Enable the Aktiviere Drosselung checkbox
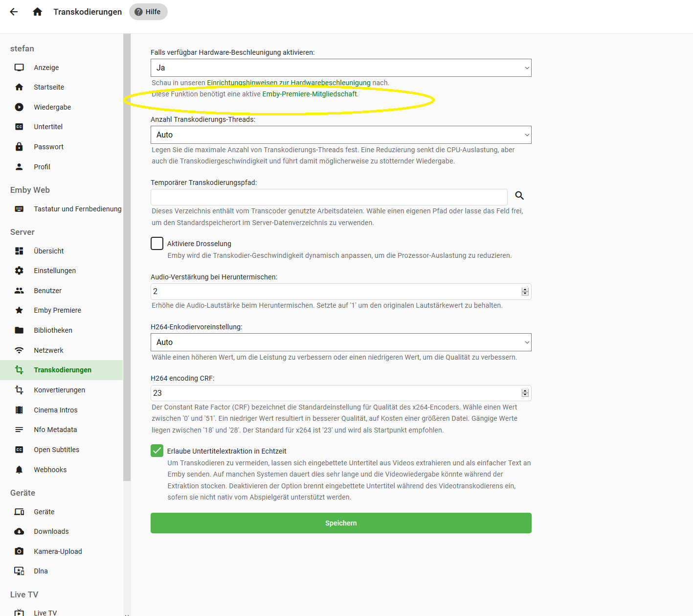 (157, 243)
